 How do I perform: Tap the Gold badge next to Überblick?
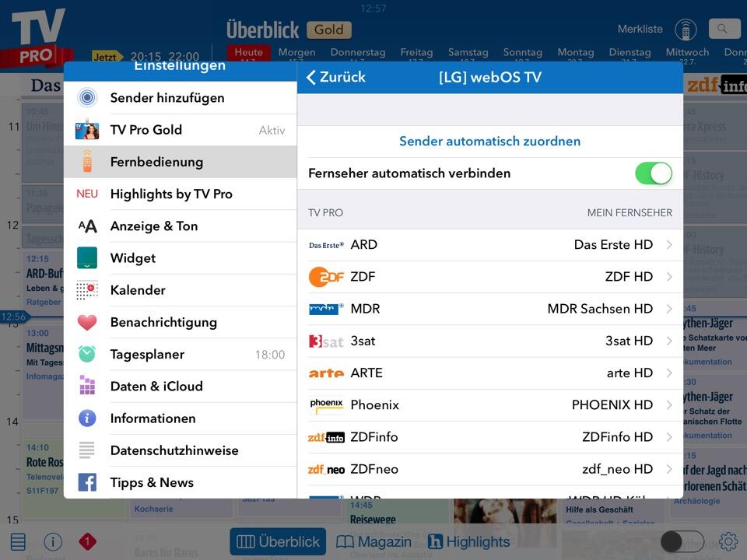pos(329,30)
